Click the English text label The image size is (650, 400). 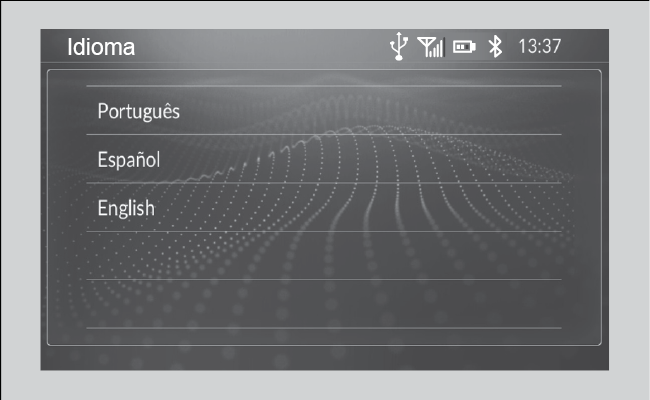[x=126, y=208]
